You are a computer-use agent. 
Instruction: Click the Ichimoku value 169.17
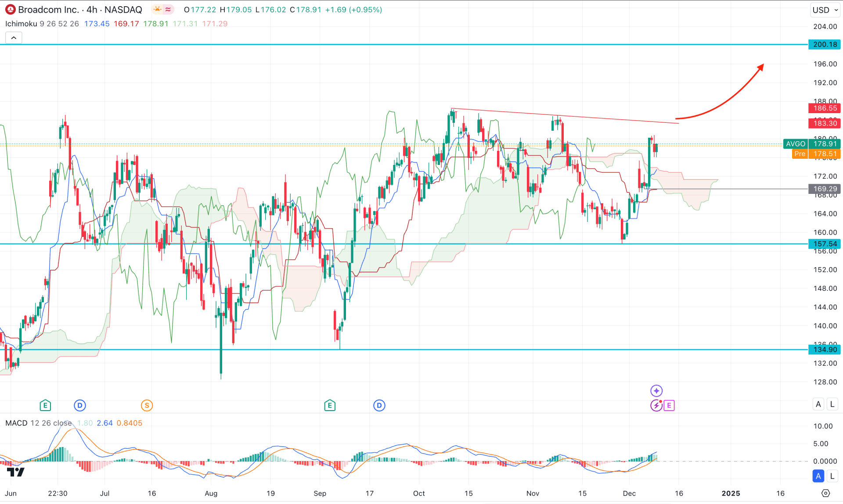click(126, 24)
